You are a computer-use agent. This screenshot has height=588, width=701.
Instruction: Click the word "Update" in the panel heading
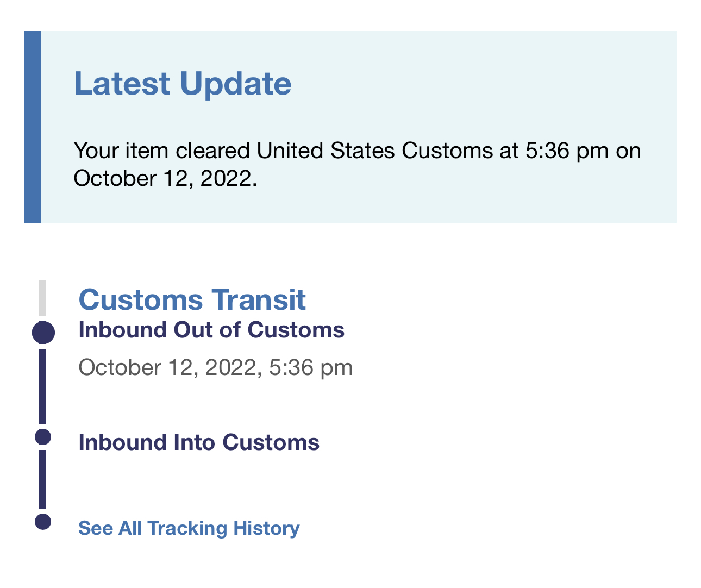(235, 84)
